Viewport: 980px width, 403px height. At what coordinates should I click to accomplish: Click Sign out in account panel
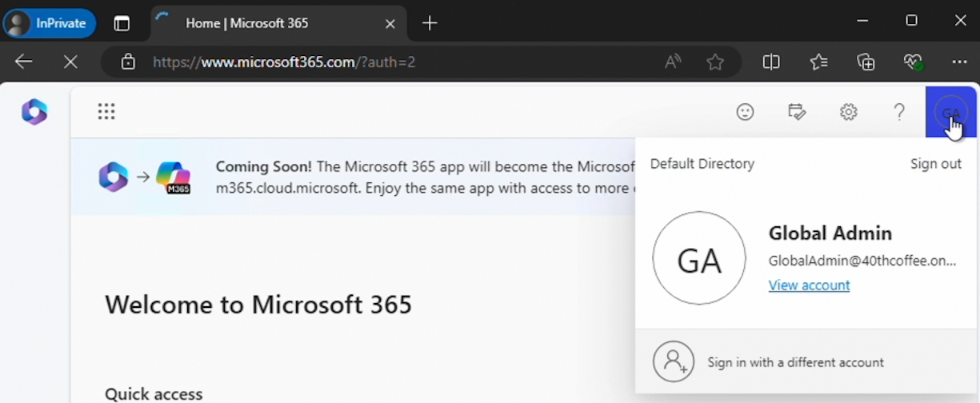(936, 164)
